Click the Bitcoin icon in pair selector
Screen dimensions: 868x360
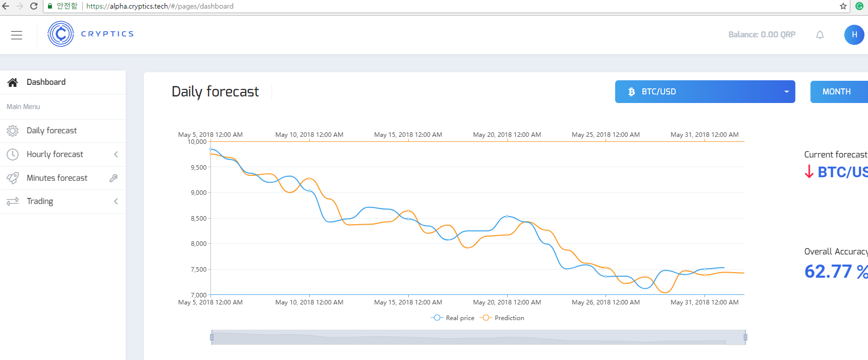631,92
